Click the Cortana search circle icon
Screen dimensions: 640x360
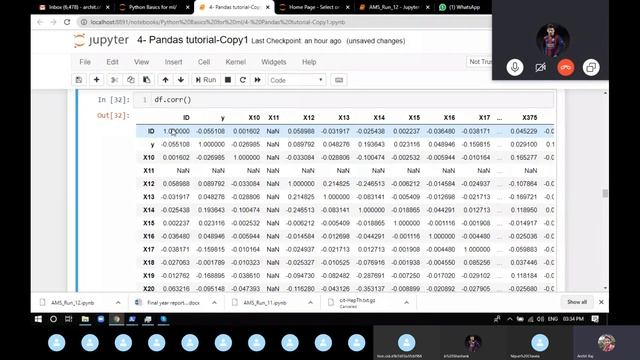53,319
